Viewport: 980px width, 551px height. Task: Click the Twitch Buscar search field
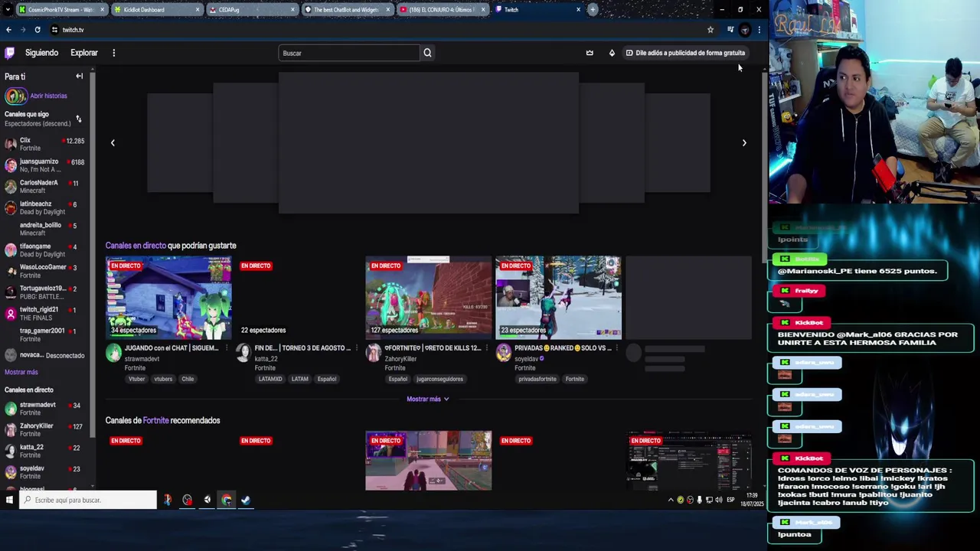tap(349, 53)
